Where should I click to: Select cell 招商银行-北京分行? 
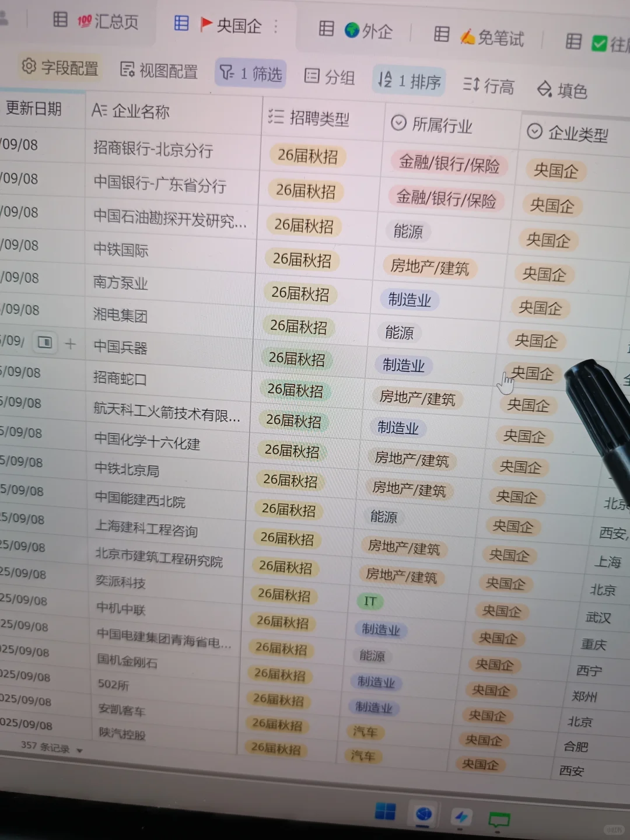(153, 149)
